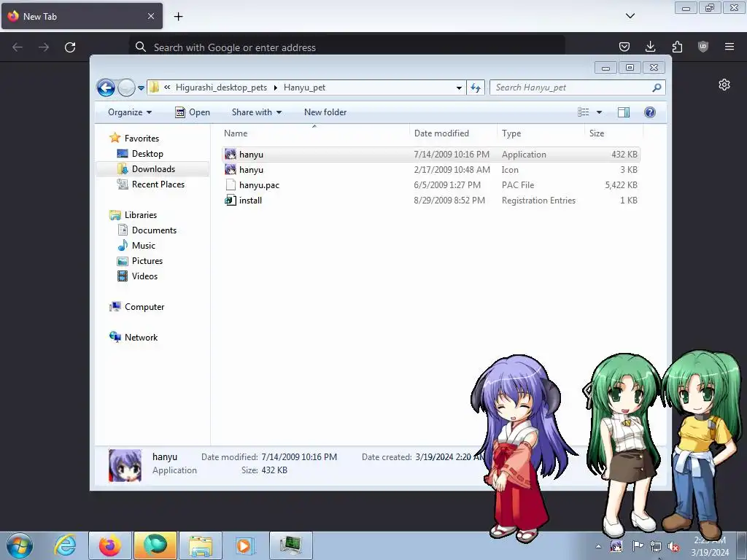This screenshot has width=747, height=560.
Task: Click the magnifier icon in Explorer search box
Action: coord(657,87)
